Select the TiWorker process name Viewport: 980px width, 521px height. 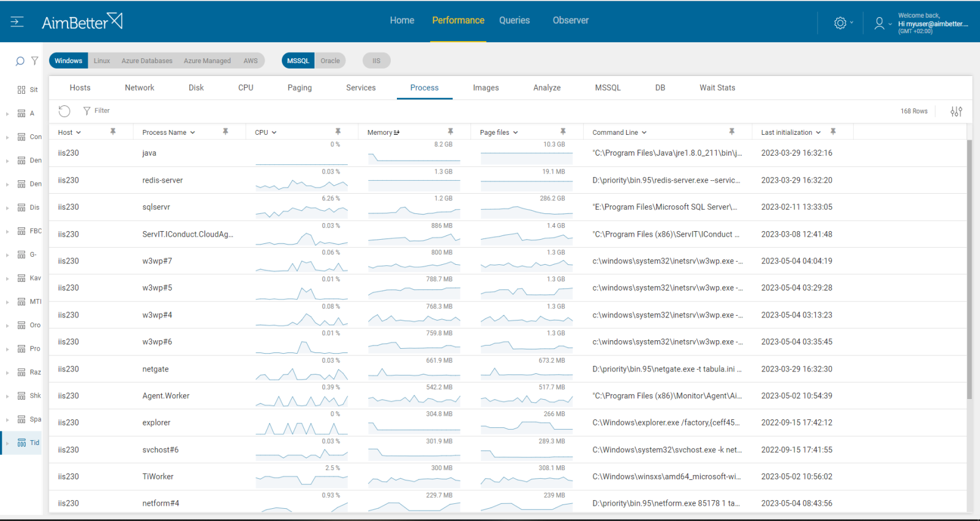158,477
